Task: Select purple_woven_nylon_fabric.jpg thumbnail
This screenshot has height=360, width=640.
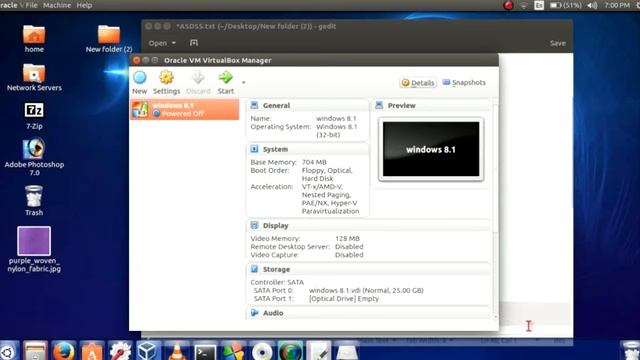Action: (x=34, y=241)
